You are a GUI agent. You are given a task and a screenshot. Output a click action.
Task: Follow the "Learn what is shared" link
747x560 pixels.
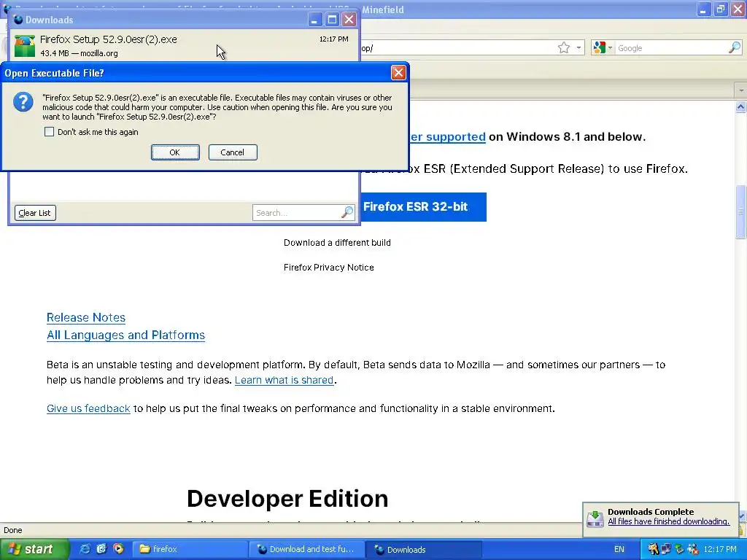(284, 380)
